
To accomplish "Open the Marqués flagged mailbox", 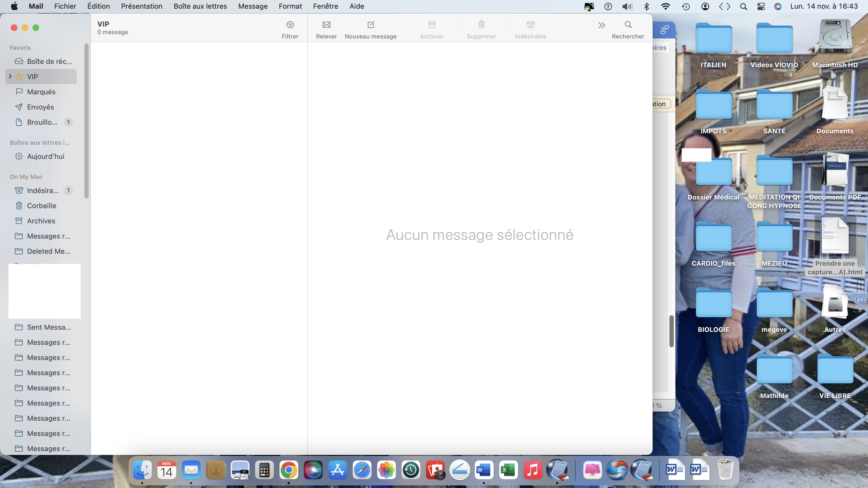I will click(x=41, y=92).
